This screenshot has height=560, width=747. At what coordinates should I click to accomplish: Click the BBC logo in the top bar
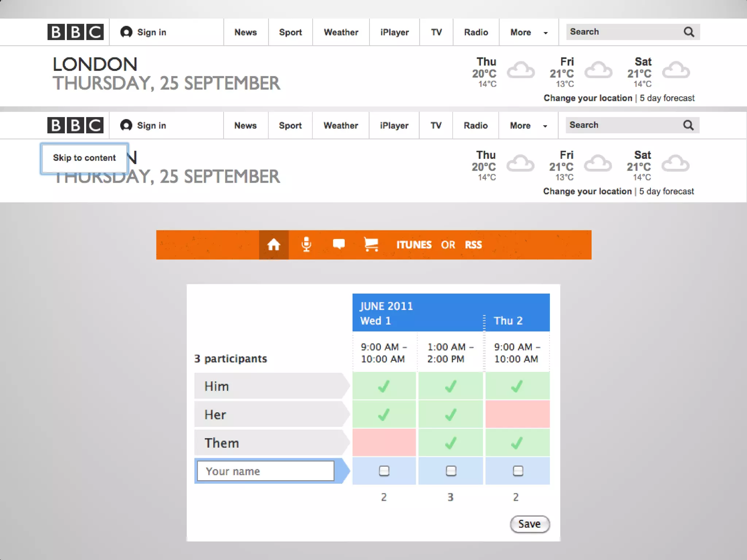(76, 32)
